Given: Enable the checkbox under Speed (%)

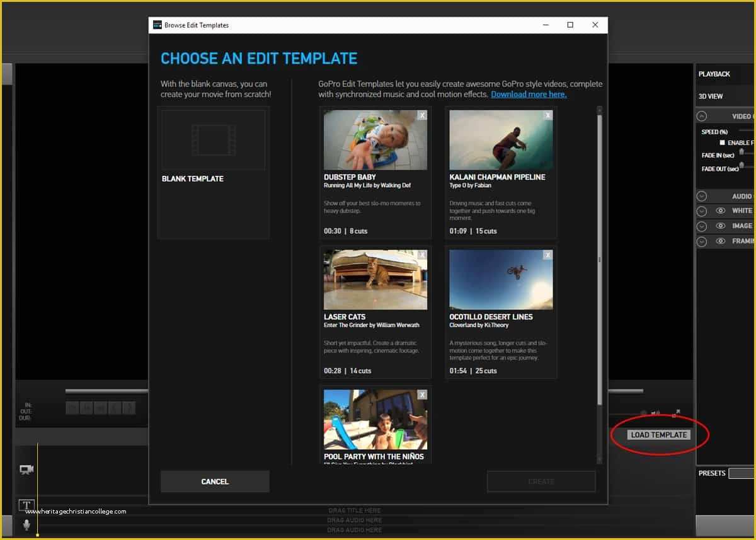Looking at the screenshot, I should [722, 143].
